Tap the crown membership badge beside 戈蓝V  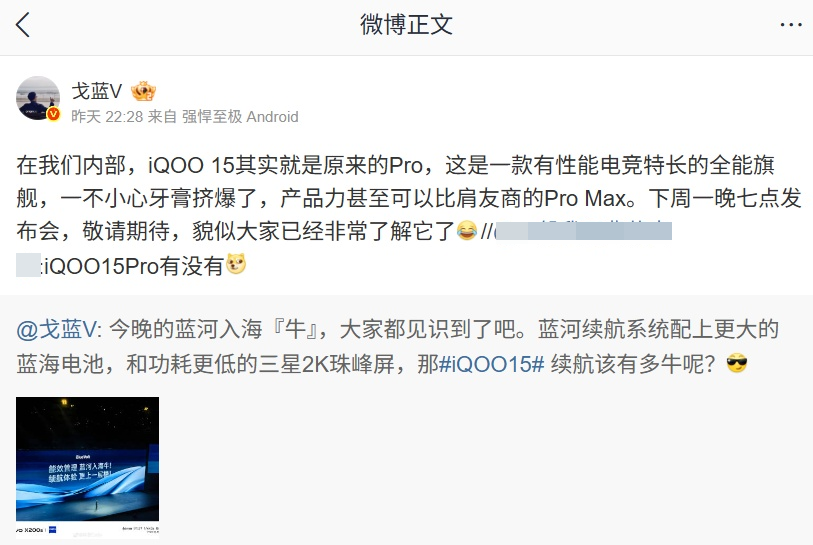click(x=144, y=91)
